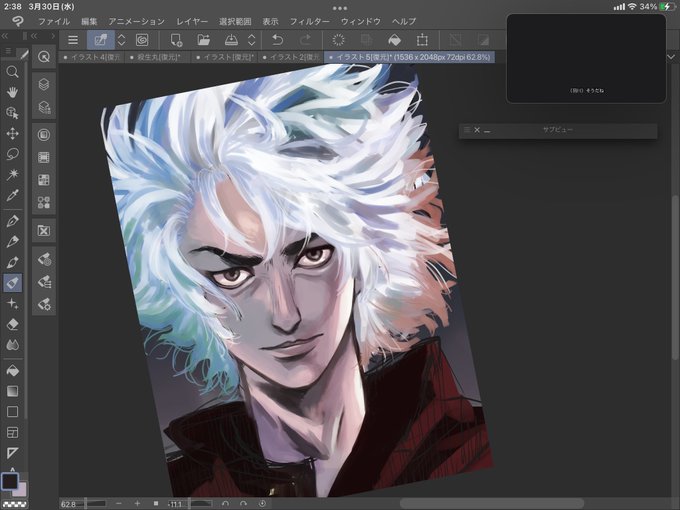The image size is (680, 510).
Task: Open the Layer palette icon
Action: pyautogui.click(x=44, y=84)
